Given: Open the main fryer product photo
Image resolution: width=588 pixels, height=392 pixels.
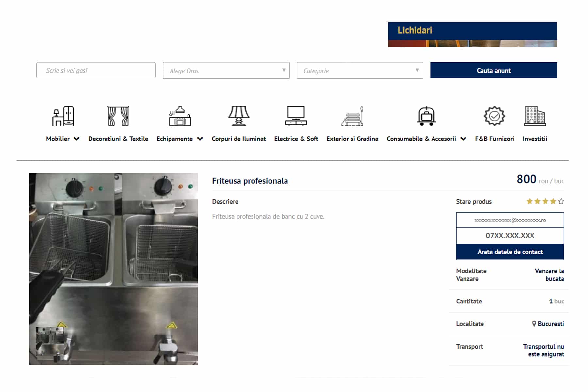Looking at the screenshot, I should 113,269.
